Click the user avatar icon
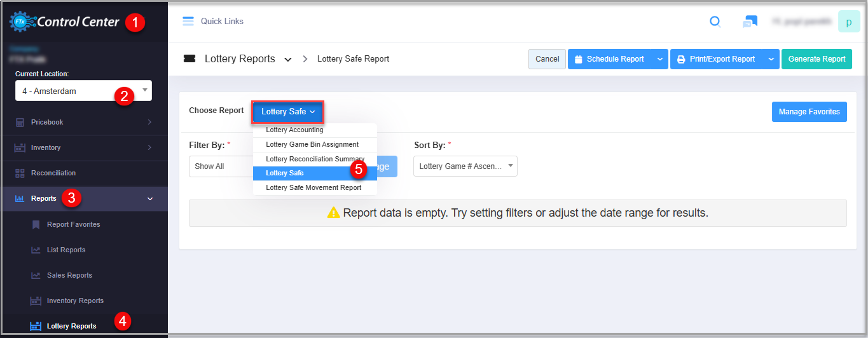868x338 pixels. point(848,22)
